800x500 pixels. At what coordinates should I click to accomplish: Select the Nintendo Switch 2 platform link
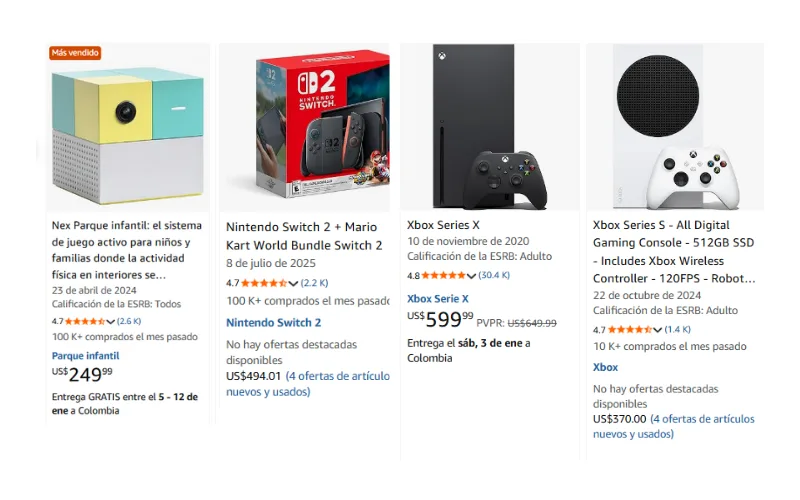[273, 323]
